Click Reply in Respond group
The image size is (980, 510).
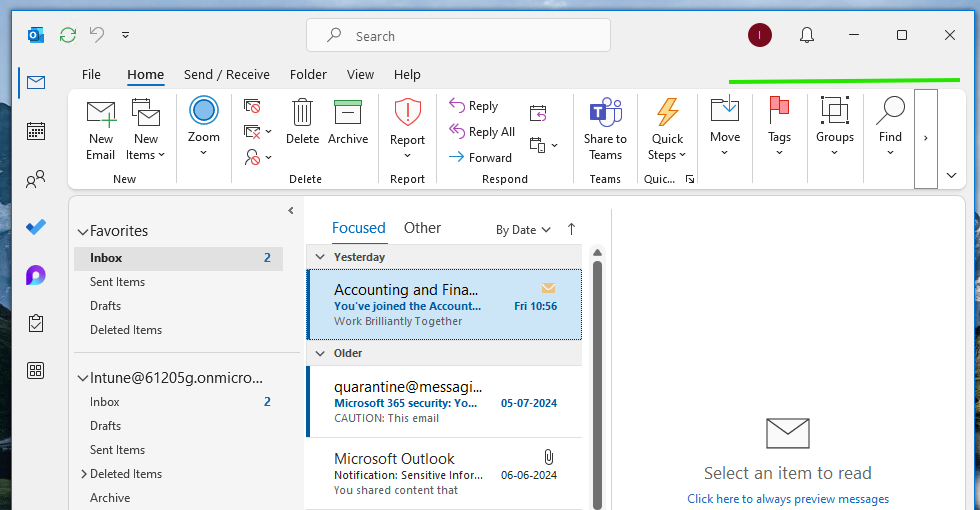[x=474, y=106]
